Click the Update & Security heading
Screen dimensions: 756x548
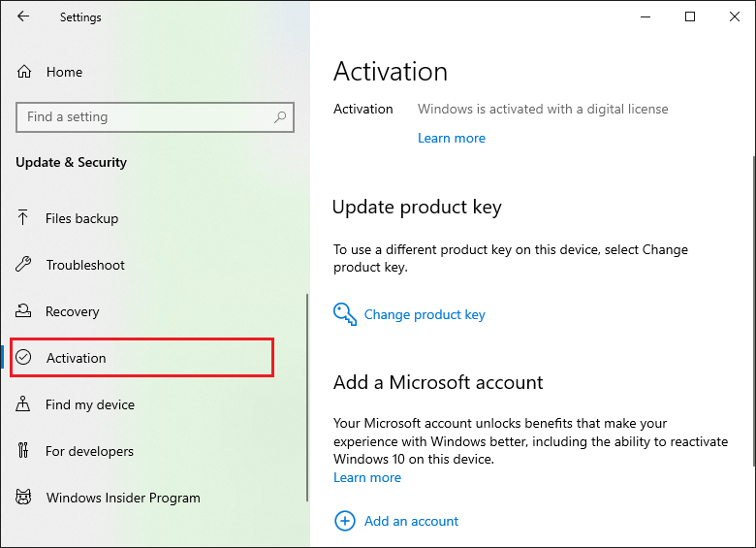coord(72,162)
